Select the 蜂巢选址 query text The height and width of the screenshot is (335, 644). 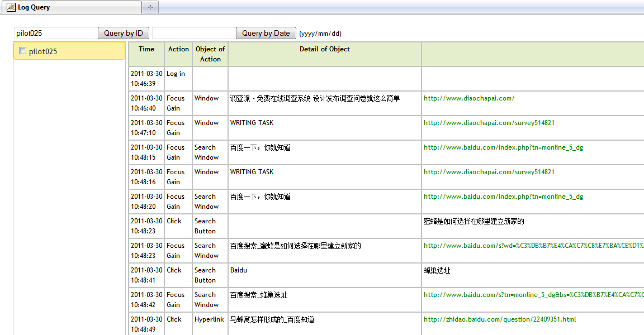tap(437, 271)
